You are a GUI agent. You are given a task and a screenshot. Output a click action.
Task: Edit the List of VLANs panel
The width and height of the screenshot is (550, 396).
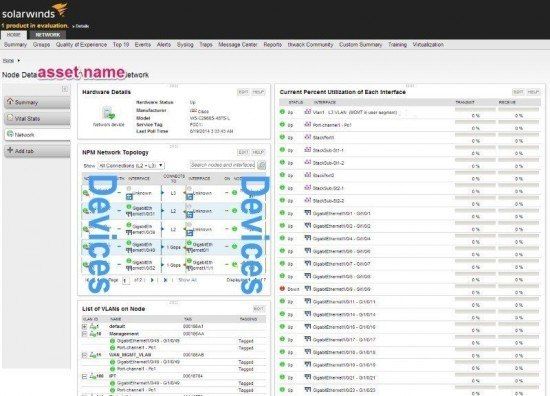pyautogui.click(x=259, y=309)
